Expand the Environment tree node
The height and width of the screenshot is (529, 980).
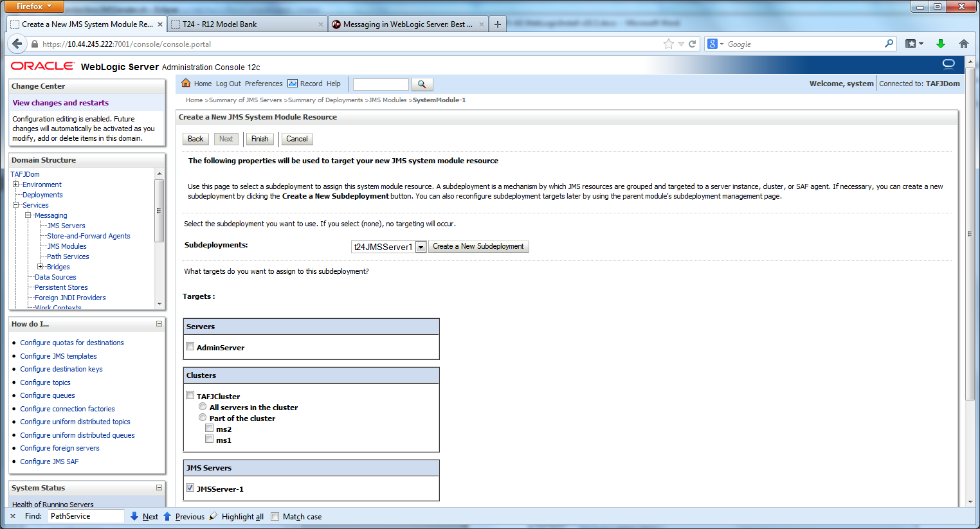click(x=16, y=184)
